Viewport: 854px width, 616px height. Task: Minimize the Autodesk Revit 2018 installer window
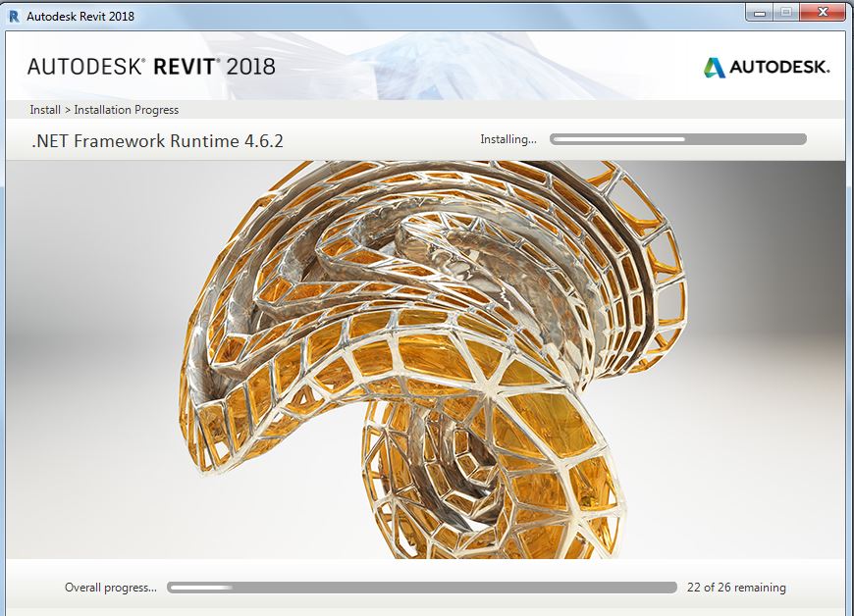pos(760,13)
